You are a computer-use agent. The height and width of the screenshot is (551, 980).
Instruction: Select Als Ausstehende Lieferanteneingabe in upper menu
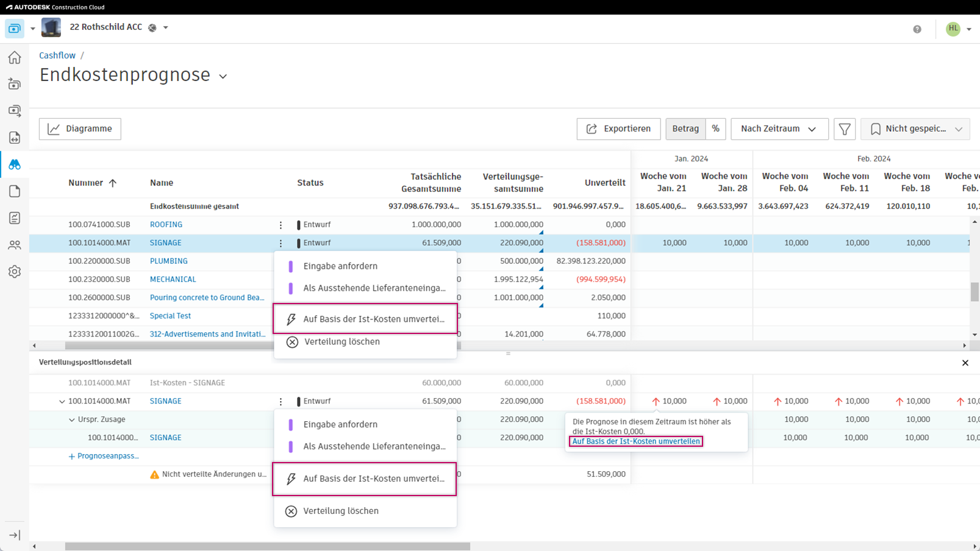[365, 288]
